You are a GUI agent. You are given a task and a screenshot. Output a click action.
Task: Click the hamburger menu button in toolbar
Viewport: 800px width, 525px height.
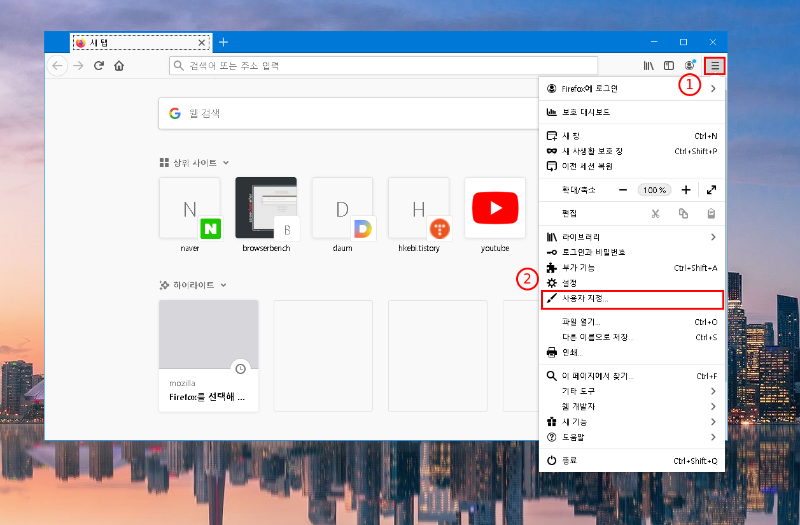pos(716,66)
